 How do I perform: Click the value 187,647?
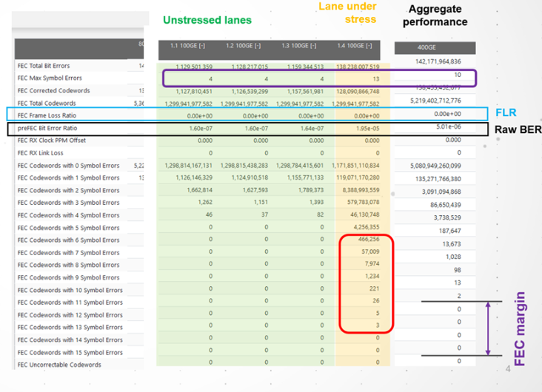(449, 231)
